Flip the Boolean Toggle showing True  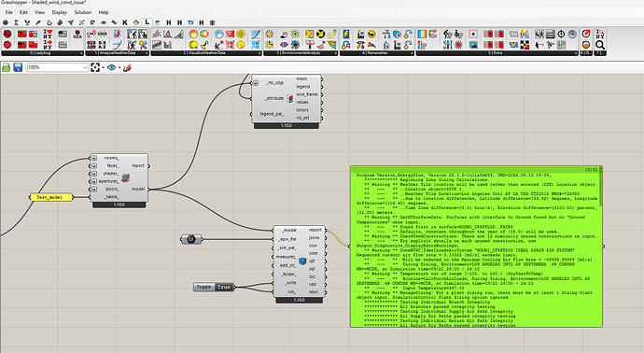click(x=224, y=287)
